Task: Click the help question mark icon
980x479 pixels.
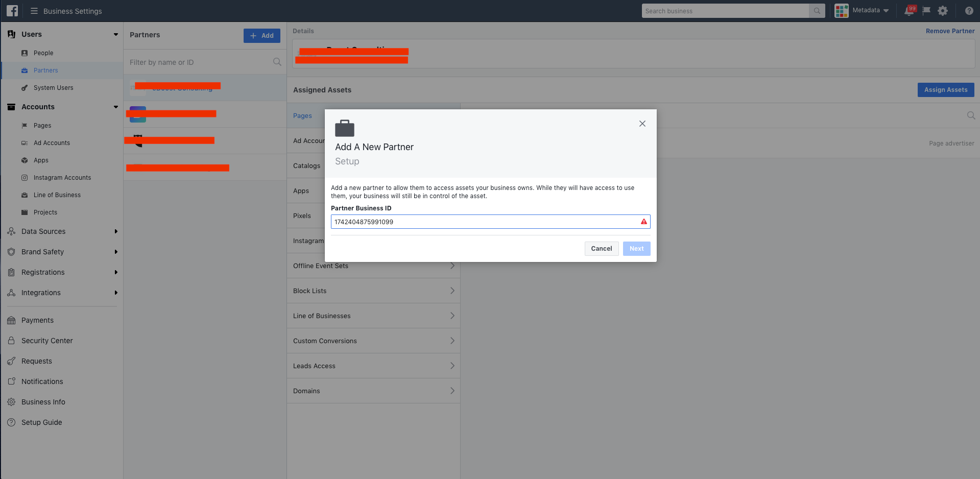Action: 969,11
